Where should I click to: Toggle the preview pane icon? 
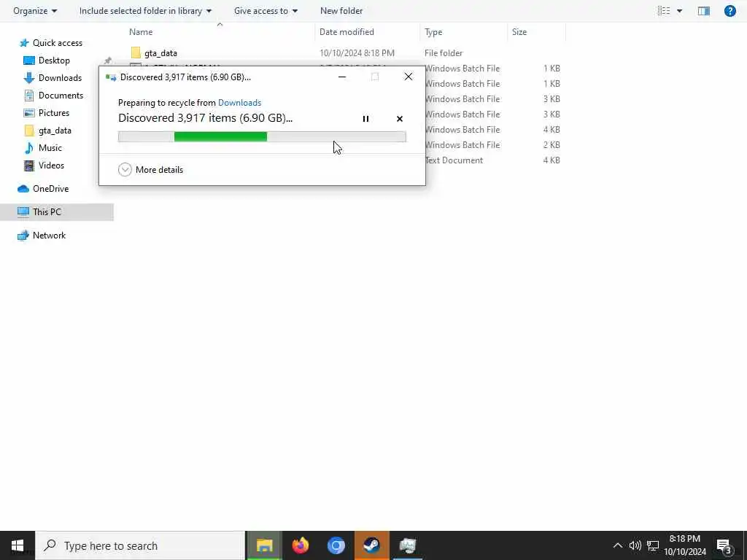pos(704,10)
